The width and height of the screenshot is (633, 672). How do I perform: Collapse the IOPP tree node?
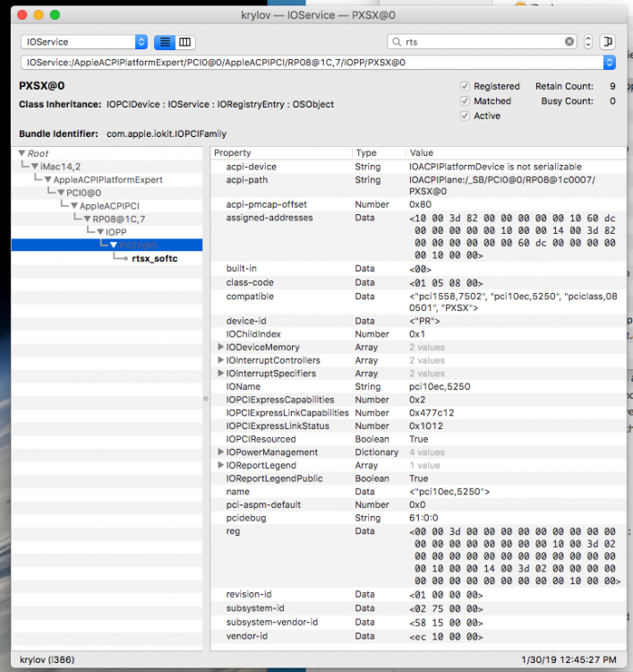click(100, 232)
